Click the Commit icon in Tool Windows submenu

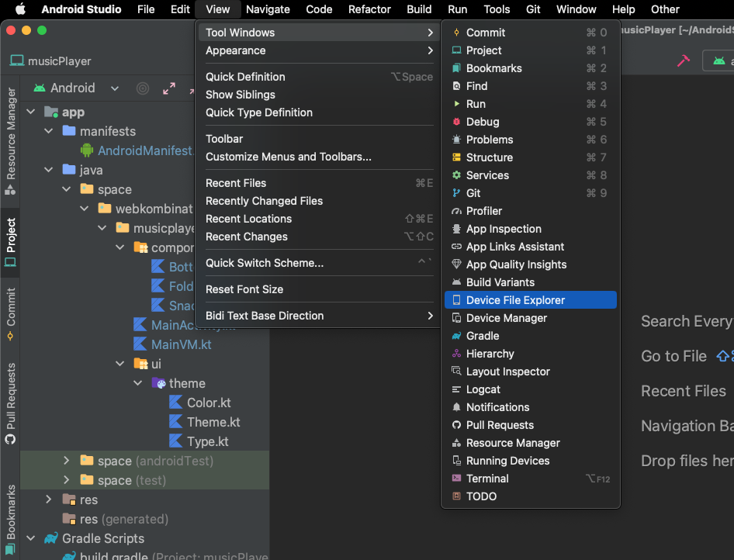tap(457, 33)
